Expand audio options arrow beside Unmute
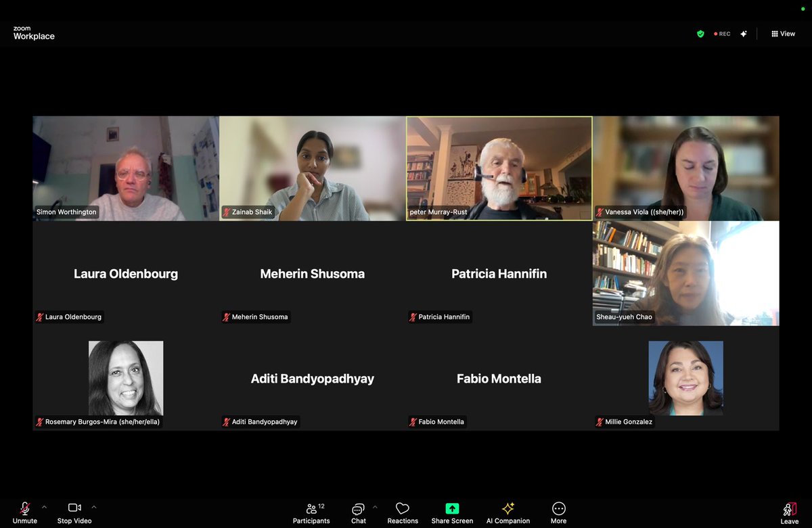 pyautogui.click(x=45, y=506)
